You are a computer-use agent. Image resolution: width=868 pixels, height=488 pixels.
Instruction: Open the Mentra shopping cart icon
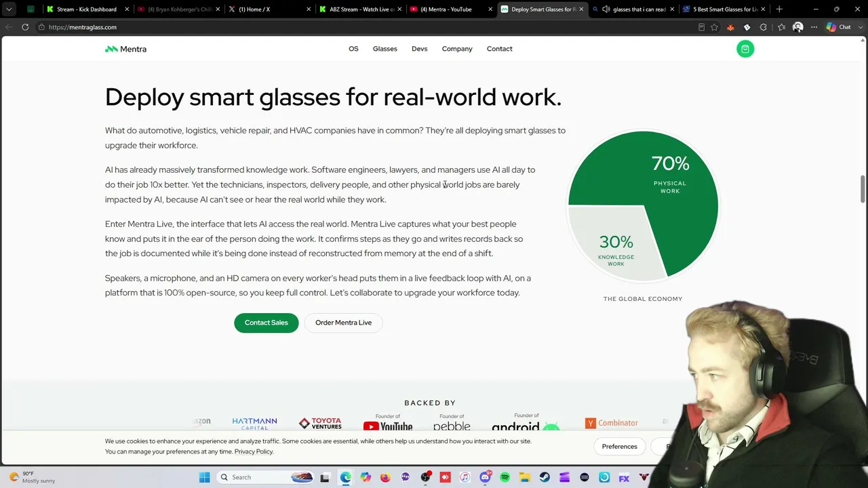tap(745, 49)
